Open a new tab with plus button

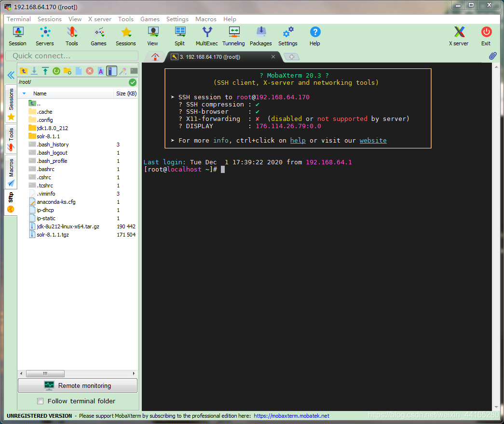(291, 57)
